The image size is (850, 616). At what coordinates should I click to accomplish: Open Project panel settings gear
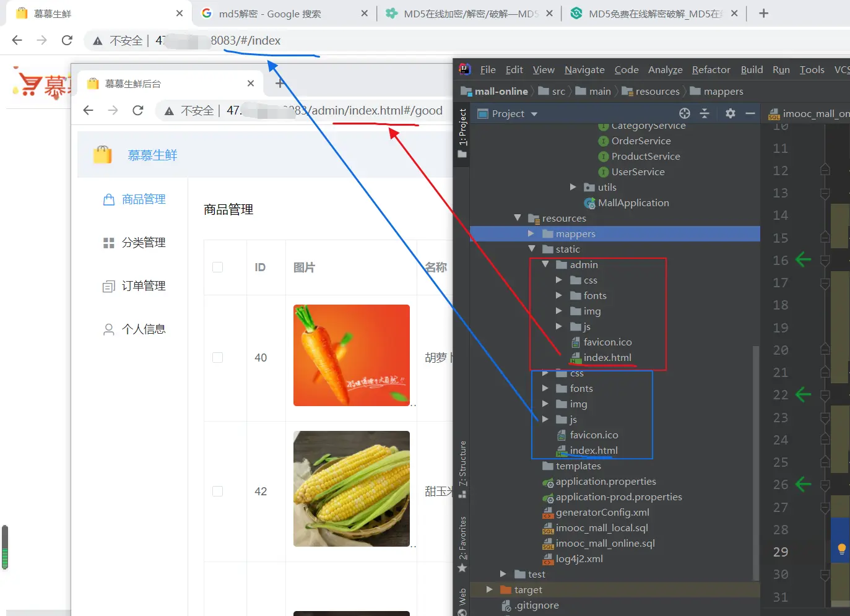(x=731, y=113)
